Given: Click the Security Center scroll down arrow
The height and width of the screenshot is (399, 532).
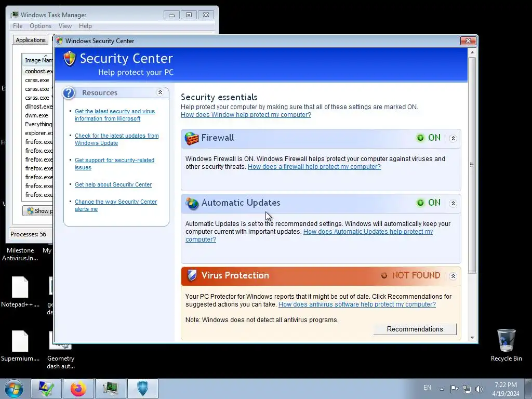Looking at the screenshot, I should click(472, 338).
